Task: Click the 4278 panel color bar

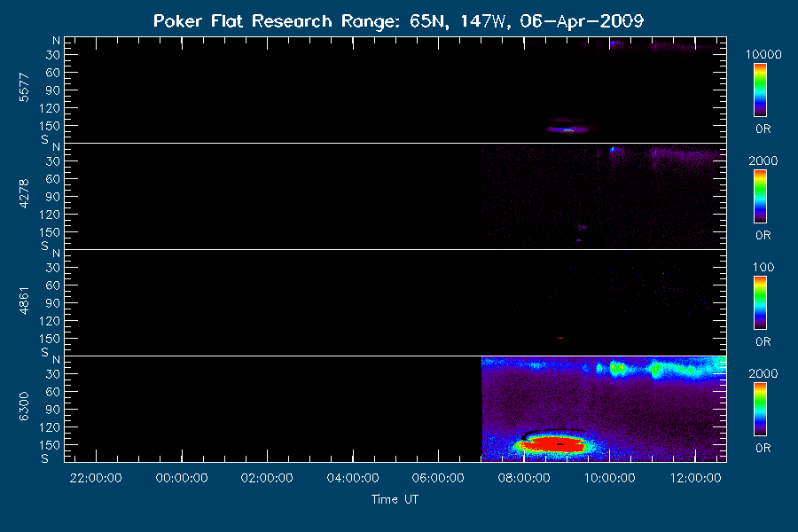Action: pyautogui.click(x=761, y=197)
